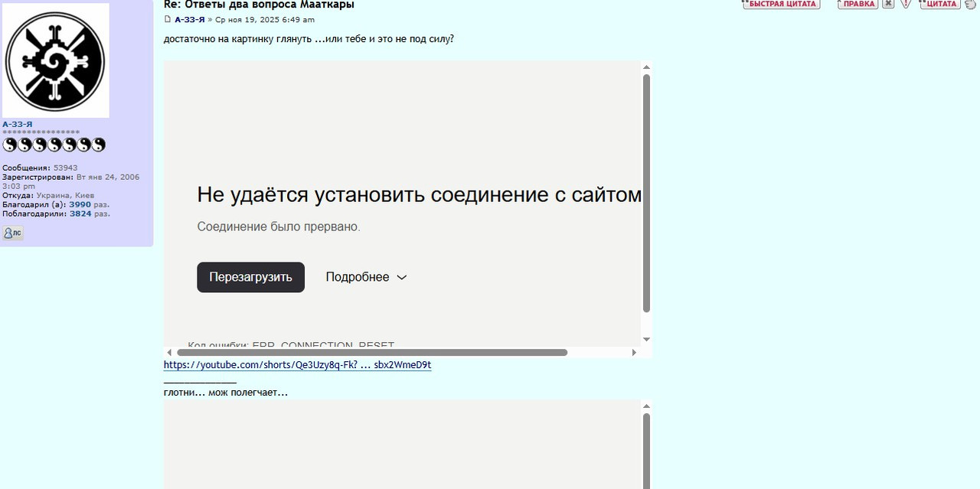Image resolution: width=980 pixels, height=489 pixels.
Task: Click second embed's scroll up arrow
Action: tap(646, 406)
